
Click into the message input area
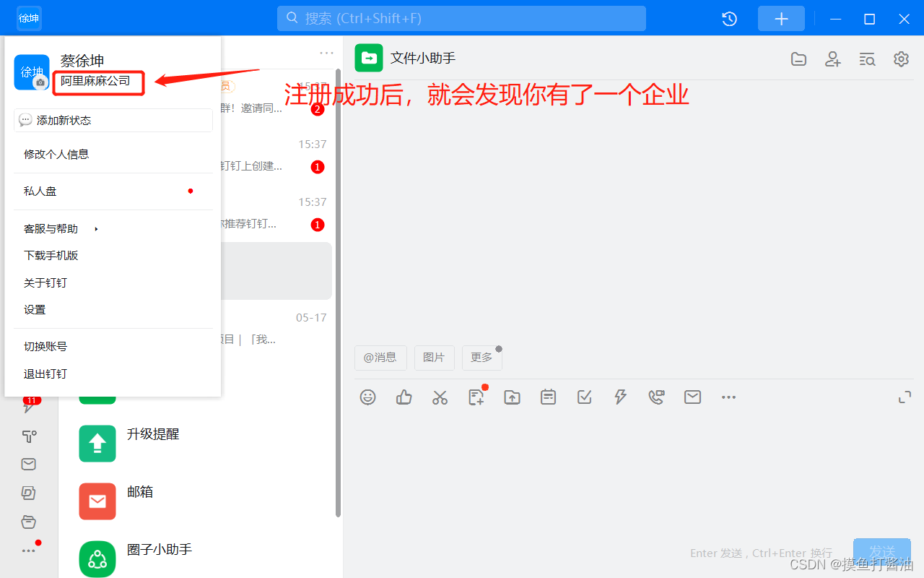coord(633,473)
